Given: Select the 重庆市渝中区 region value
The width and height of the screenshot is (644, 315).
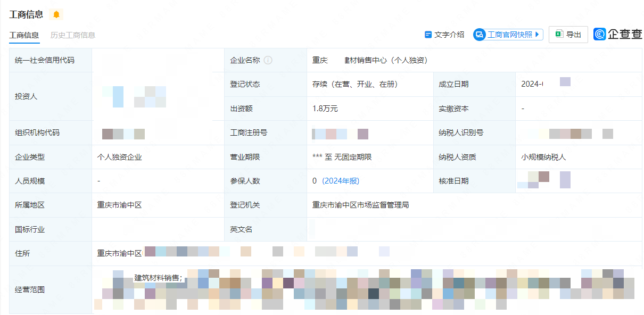Looking at the screenshot, I should (119, 205).
